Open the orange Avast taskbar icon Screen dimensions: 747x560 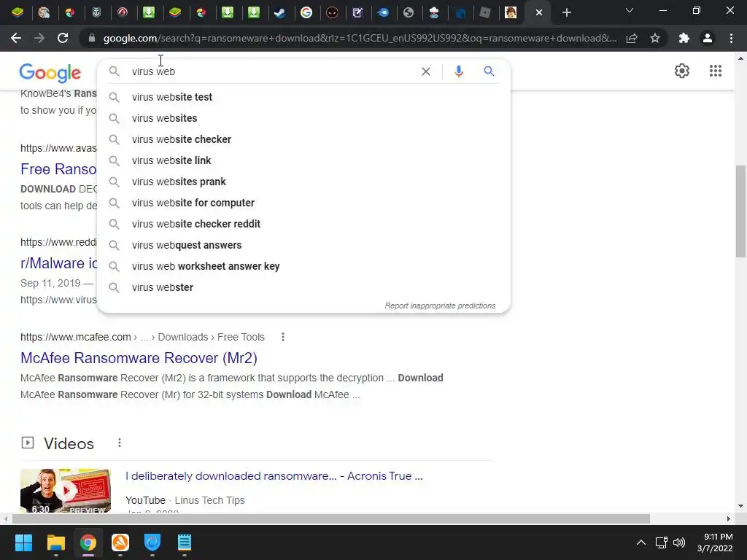pos(120,542)
